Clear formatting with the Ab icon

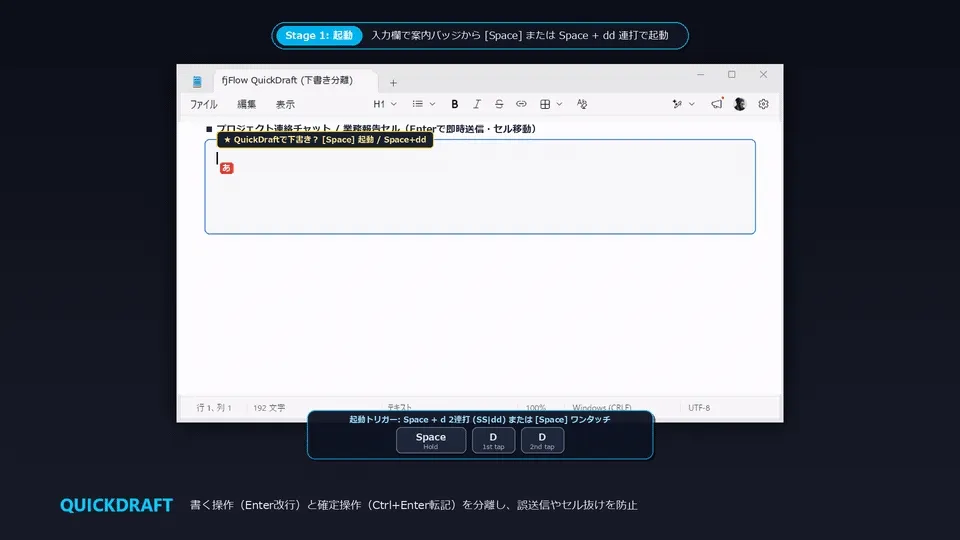click(x=582, y=104)
